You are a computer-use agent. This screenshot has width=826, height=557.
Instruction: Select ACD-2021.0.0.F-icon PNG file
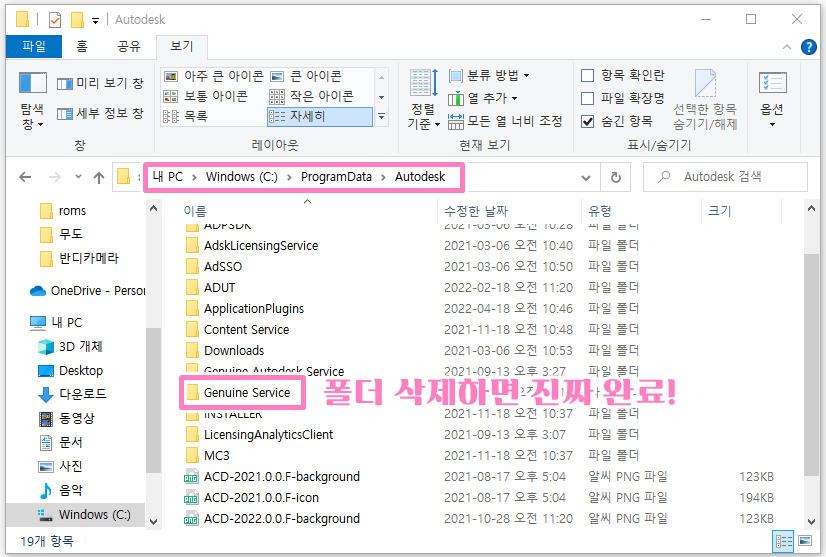[251, 498]
